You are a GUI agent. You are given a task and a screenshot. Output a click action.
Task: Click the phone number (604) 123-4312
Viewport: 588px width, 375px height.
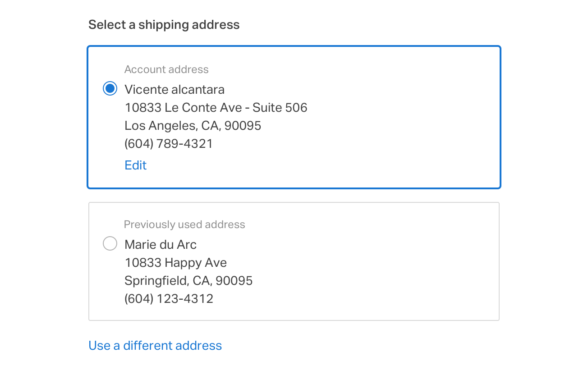(169, 299)
